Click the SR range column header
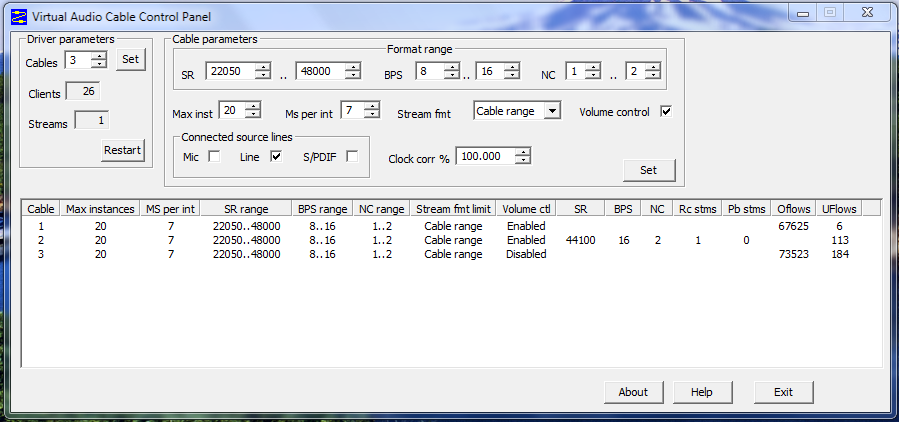The height and width of the screenshot is (422, 899). pyautogui.click(x=247, y=209)
